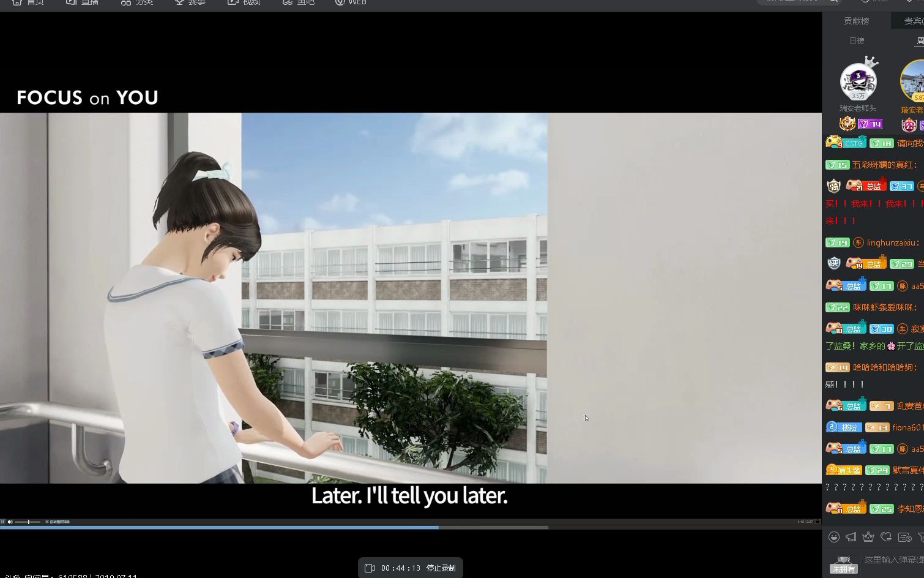Click the FOCUS on YOU video title
This screenshot has width=924, height=578.
coord(88,97)
